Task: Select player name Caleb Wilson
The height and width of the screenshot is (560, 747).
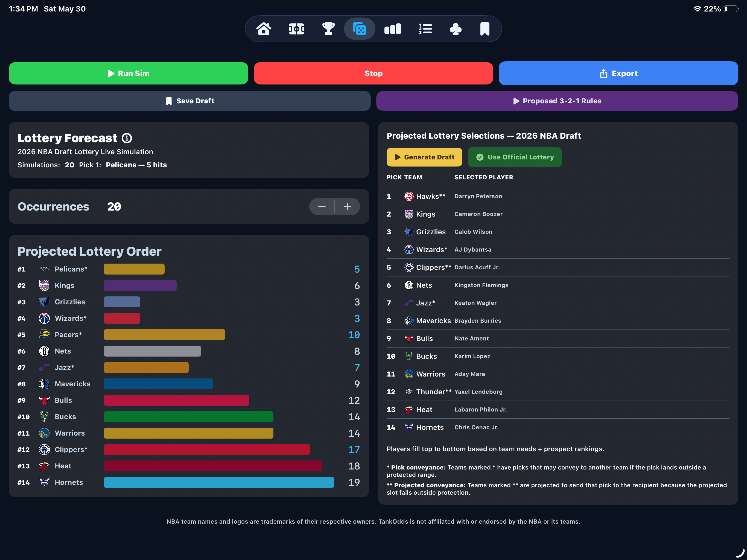Action: tap(473, 232)
